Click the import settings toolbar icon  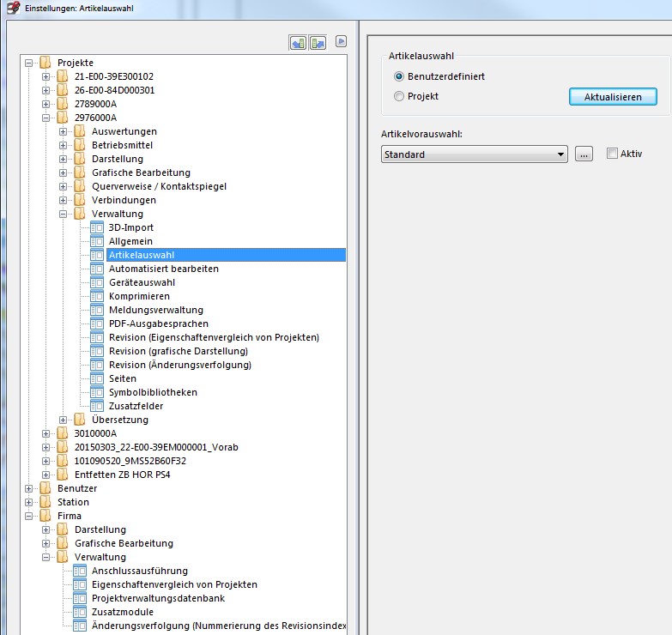tap(299, 43)
